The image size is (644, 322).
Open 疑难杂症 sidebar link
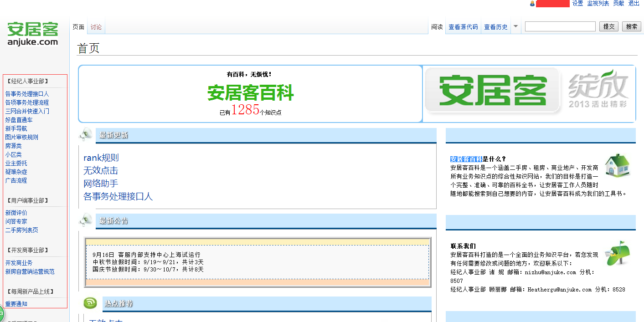(16, 172)
